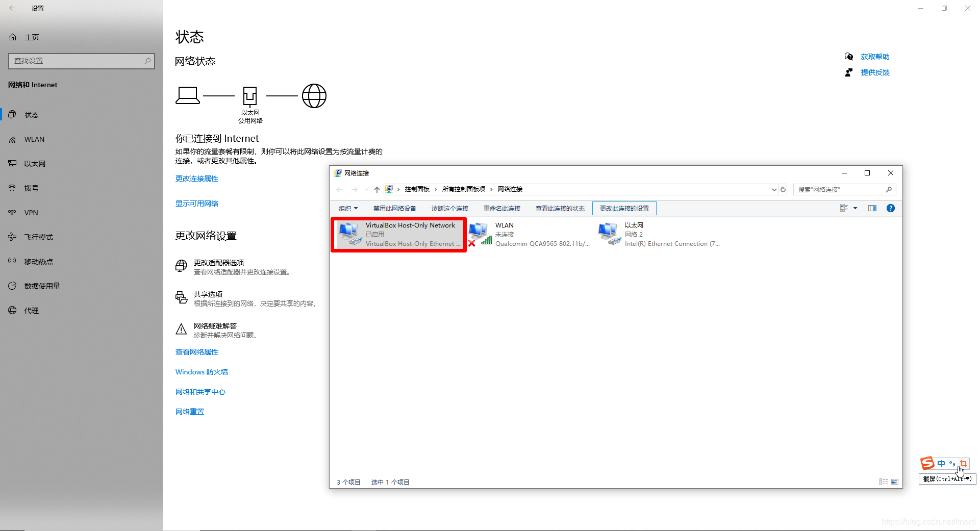Click 禁用此网络设备 in the toolbar

pos(395,208)
